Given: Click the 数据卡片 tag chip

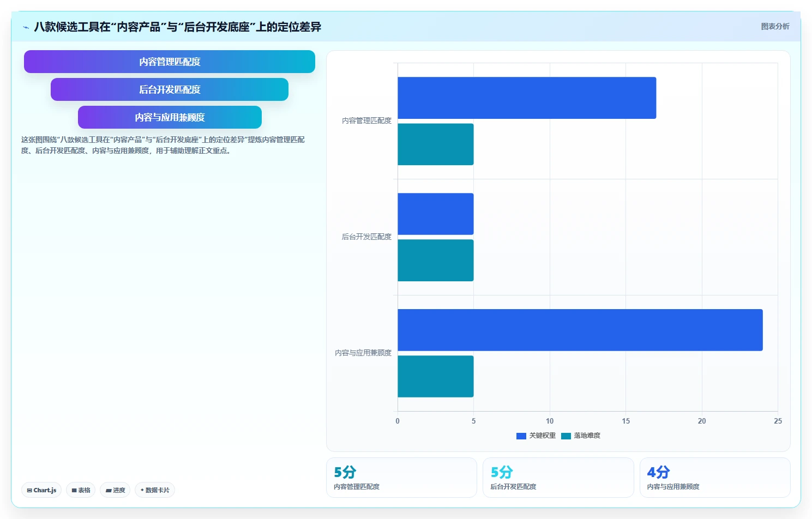Looking at the screenshot, I should click(155, 490).
